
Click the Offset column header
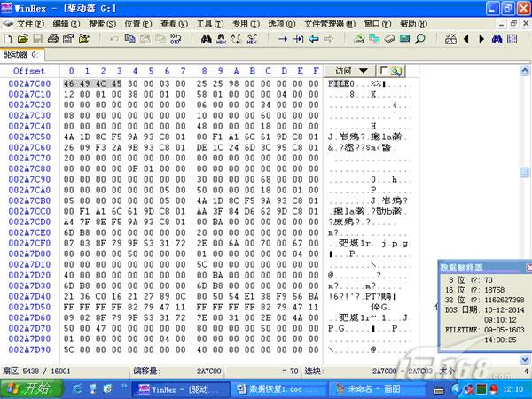(x=29, y=70)
